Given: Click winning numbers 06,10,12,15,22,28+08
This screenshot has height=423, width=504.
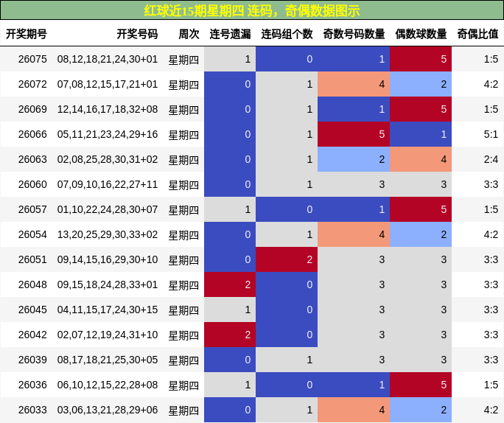Looking at the screenshot, I should pyautogui.click(x=108, y=385).
